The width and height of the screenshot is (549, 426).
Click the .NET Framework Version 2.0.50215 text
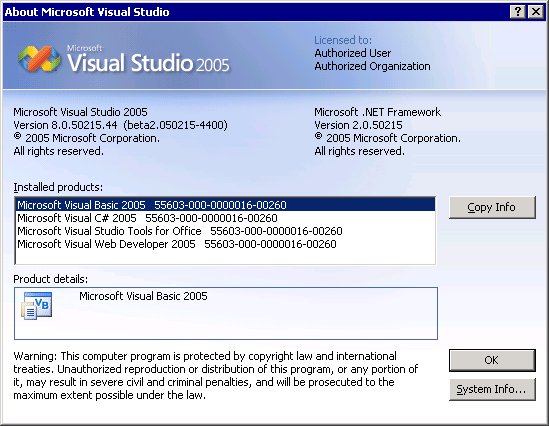(358, 125)
